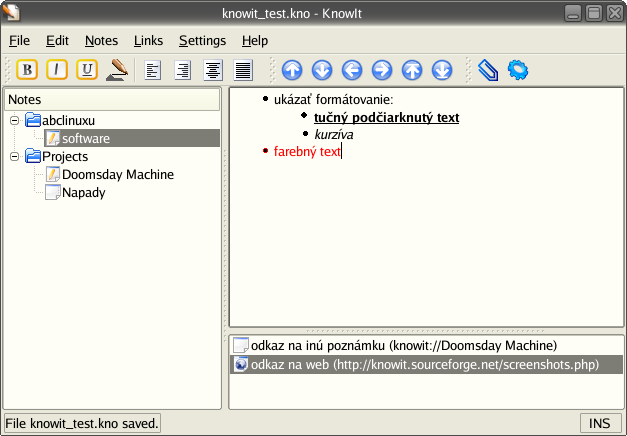627x436 pixels.
Task: Click the Projects folder icon
Action: [33, 156]
